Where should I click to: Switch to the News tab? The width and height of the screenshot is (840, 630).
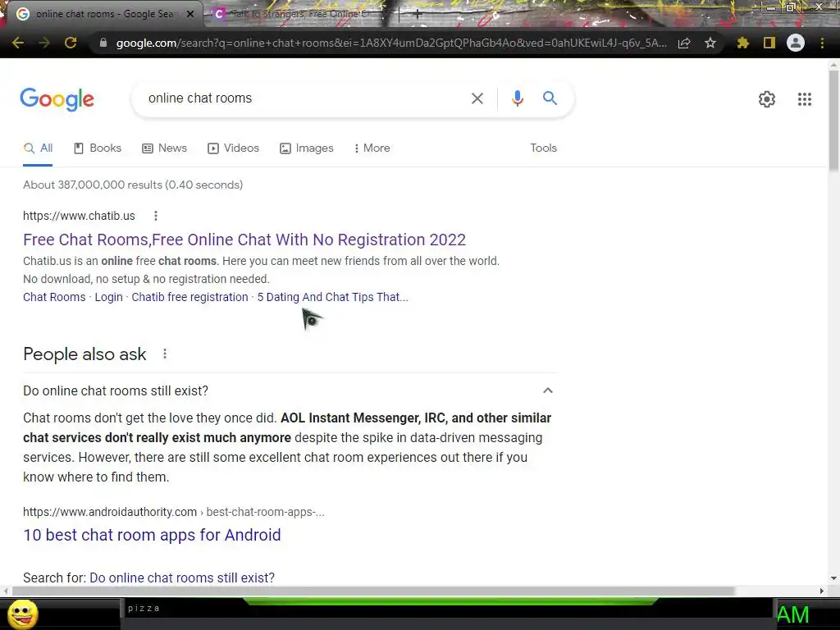(164, 148)
